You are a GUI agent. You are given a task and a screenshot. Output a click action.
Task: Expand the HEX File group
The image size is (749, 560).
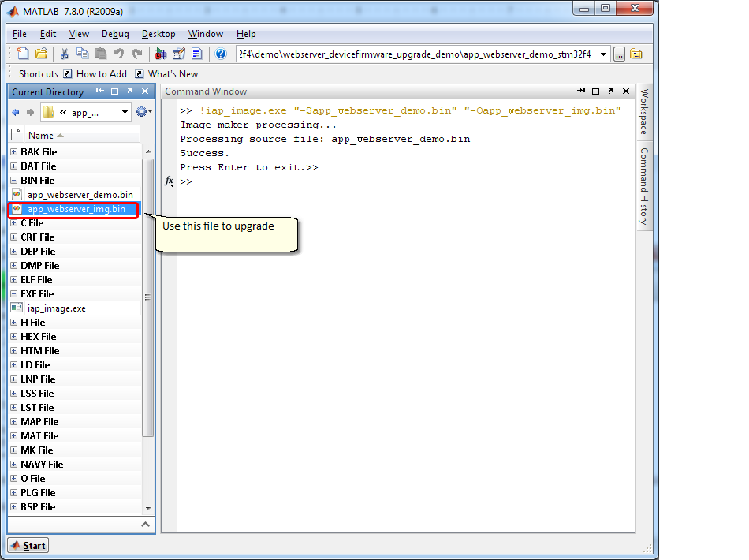(x=14, y=336)
